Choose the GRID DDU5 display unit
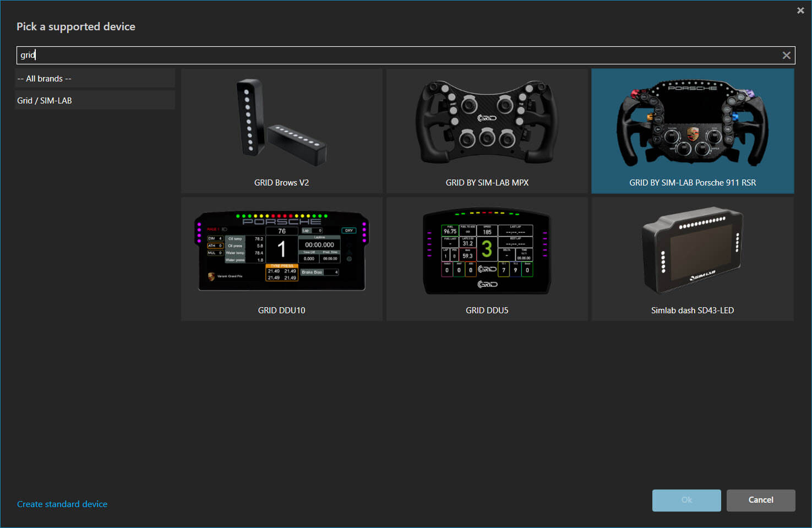This screenshot has width=812, height=528. (x=487, y=259)
